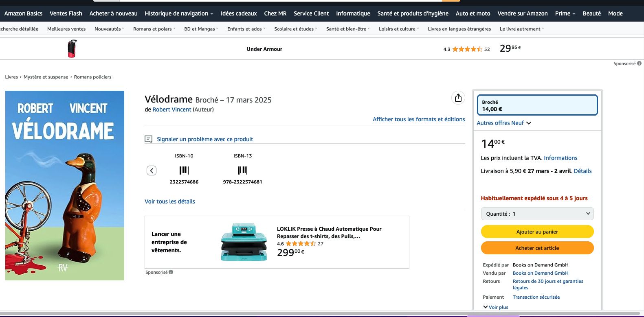Open Chez MR
Screen dimensions: 644x317
tap(275, 13)
